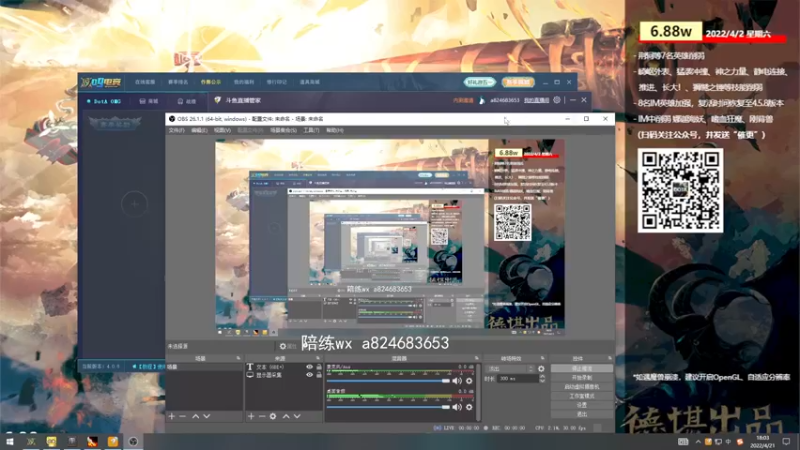The image size is (800, 450).
Task: Mute the 麦克风/Aux speaker icon
Action: click(457, 381)
